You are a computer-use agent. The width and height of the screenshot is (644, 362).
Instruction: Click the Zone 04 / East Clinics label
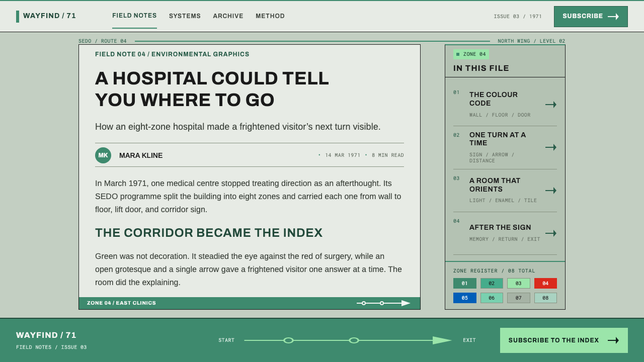point(121,303)
